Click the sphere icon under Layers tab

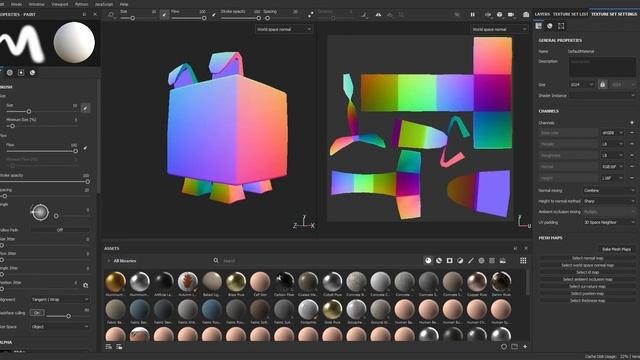[x=550, y=26]
